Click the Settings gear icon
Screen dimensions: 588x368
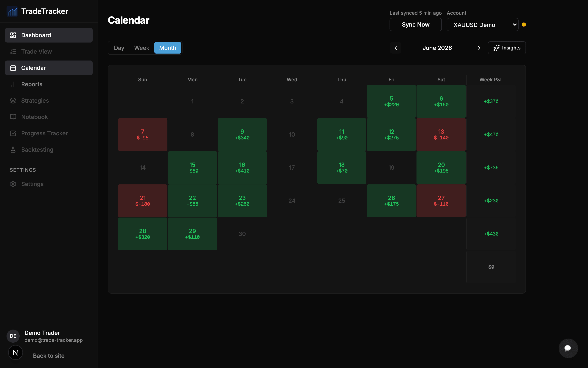coord(13,184)
